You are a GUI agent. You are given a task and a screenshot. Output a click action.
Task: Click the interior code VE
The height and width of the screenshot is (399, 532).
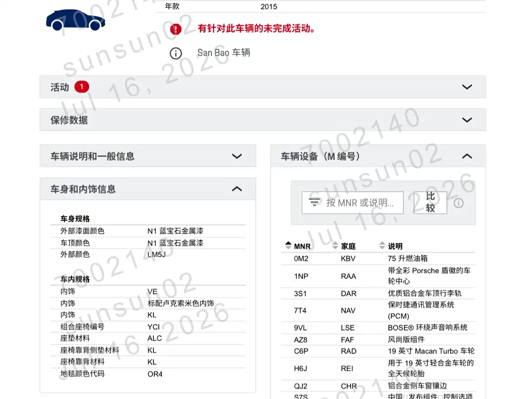(x=153, y=292)
